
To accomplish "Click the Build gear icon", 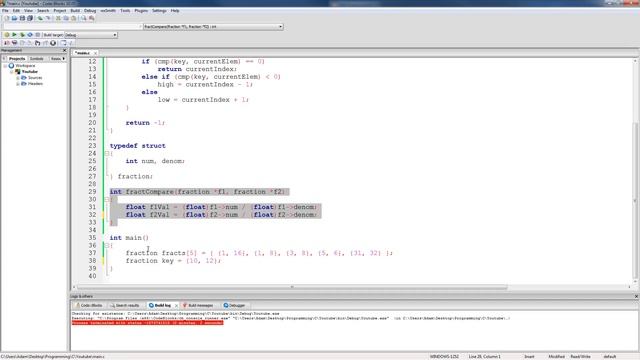I will click(x=7, y=35).
